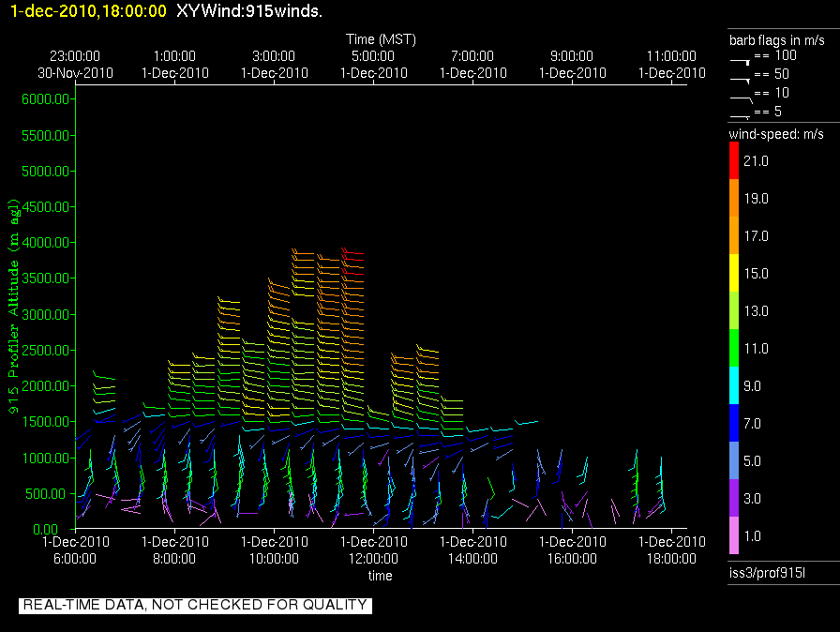
Task: Click the 'wind-speed: m/s' legend heading
Action: (x=776, y=134)
